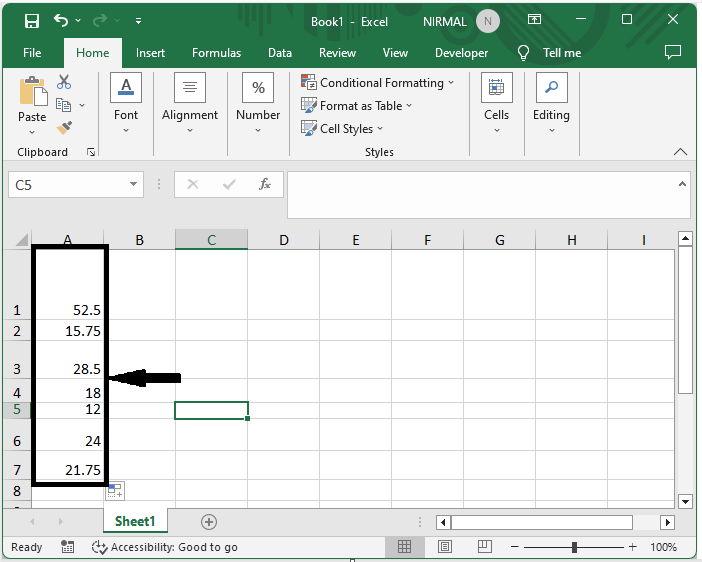Screen dimensions: 702x562
Task: Expand the Alignment group
Action: [x=190, y=103]
